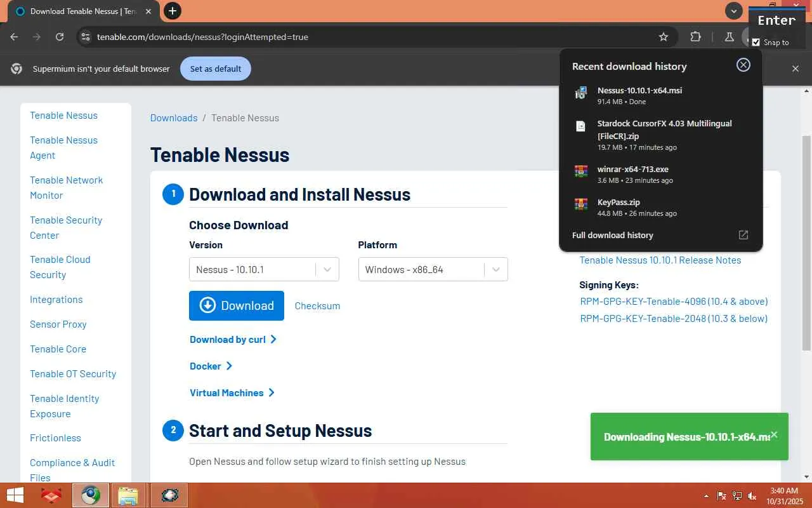
Task: Set Supermium as default browser
Action: pos(216,69)
